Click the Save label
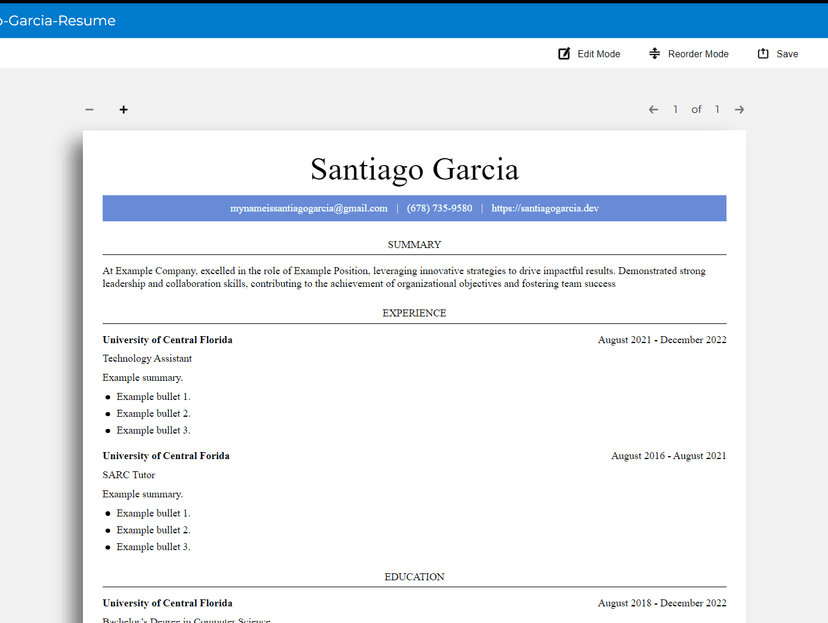 click(x=787, y=54)
